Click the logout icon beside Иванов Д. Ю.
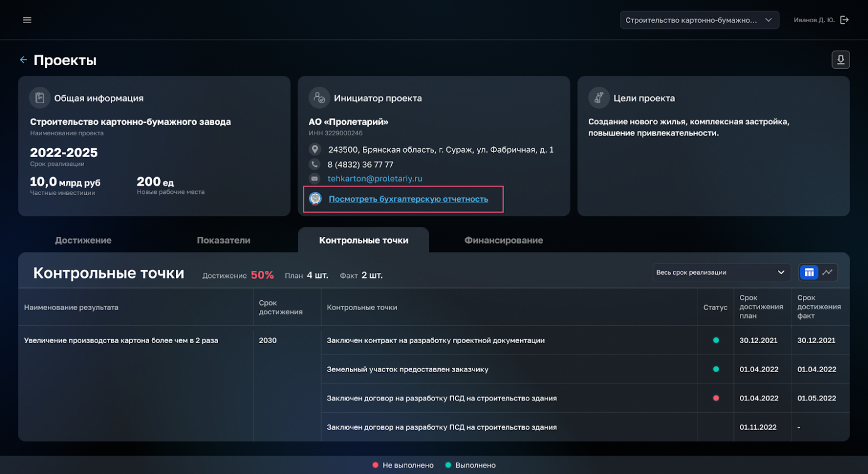Image resolution: width=868 pixels, height=474 pixels. [845, 20]
